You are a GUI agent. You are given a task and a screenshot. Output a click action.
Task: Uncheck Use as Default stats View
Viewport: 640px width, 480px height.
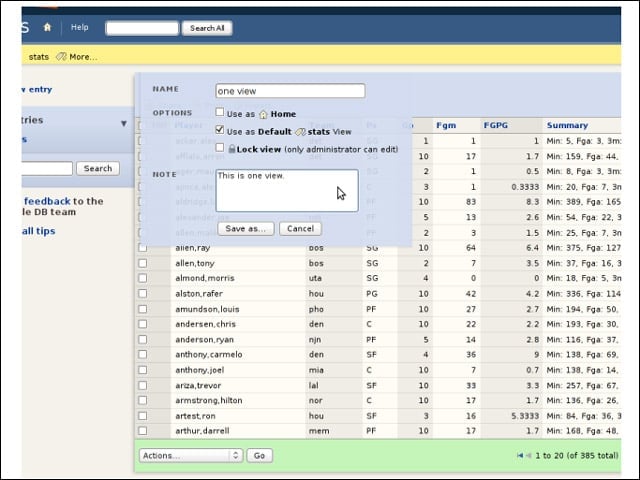(220, 130)
